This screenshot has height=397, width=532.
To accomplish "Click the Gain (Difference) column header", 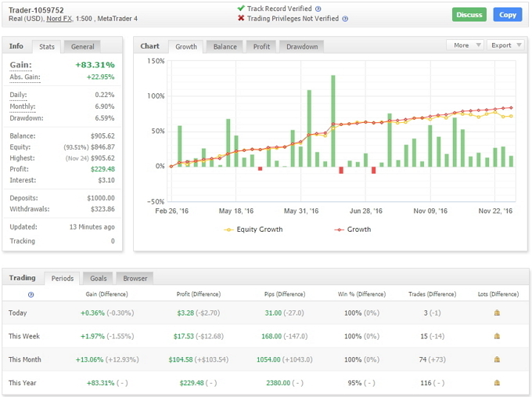I will 106,294.
